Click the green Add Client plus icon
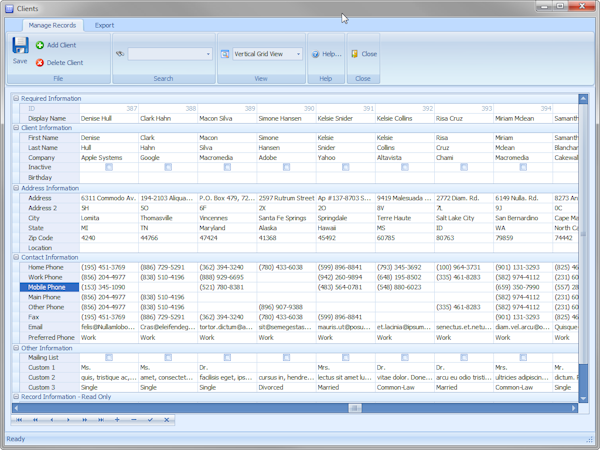Image resolution: width=600 pixels, height=450 pixels. point(40,45)
